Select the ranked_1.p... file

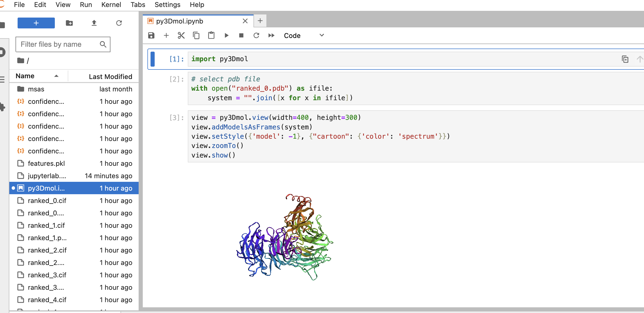74,238
